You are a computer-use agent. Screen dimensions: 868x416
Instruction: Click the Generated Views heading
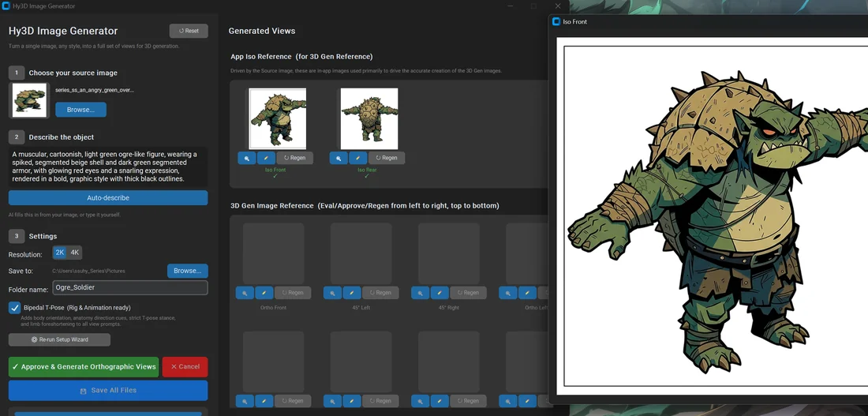[262, 31]
